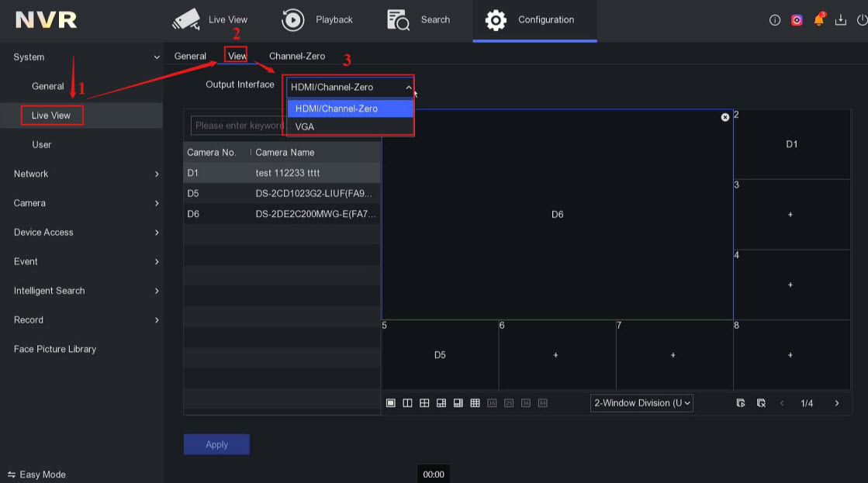The height and width of the screenshot is (483, 868).
Task: Switch to Easy Mode
Action: coord(36,474)
